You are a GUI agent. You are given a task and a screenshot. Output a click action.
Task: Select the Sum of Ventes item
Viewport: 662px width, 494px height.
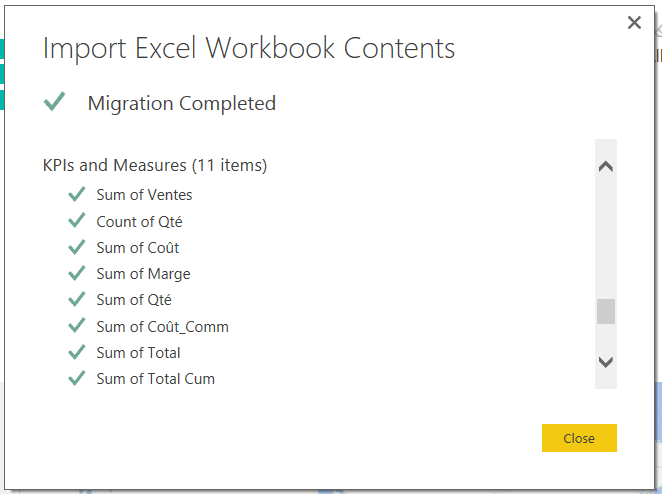tap(144, 195)
